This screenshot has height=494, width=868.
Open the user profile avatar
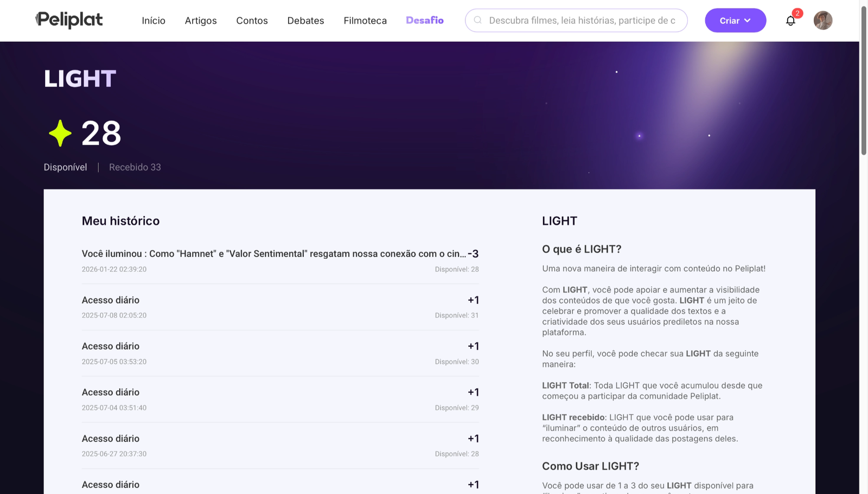(x=823, y=20)
